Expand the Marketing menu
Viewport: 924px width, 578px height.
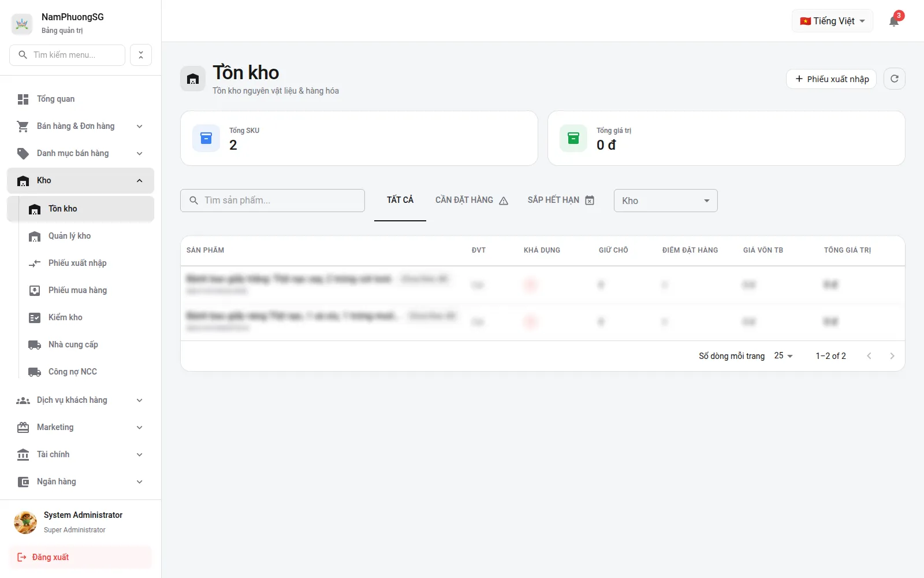80,427
